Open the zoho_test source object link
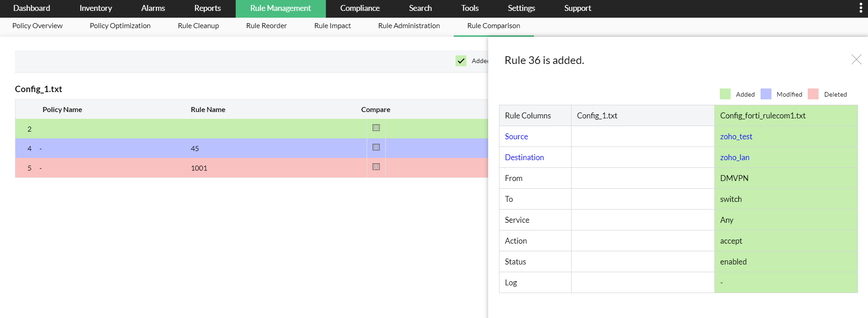This screenshot has height=318, width=868. pyautogui.click(x=736, y=137)
